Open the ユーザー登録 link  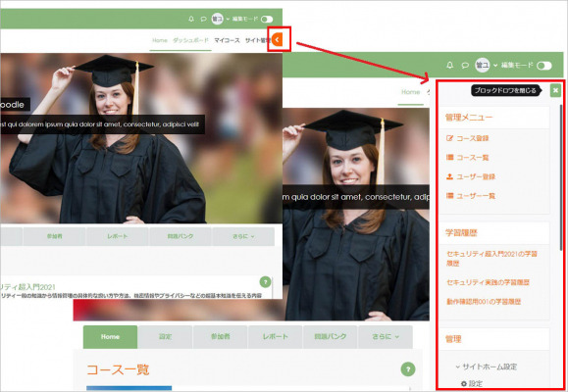476,176
